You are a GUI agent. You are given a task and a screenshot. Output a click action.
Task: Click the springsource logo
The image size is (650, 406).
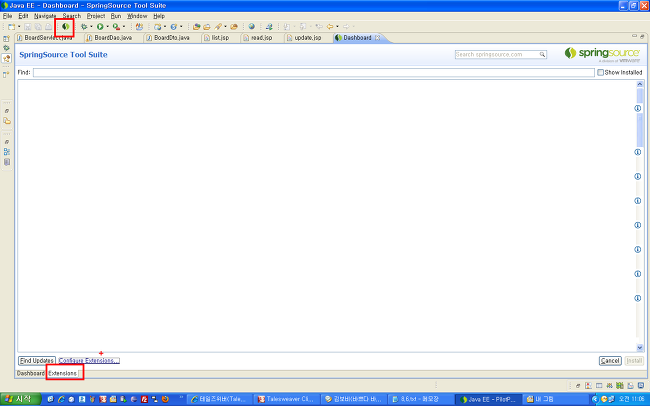tap(602, 54)
